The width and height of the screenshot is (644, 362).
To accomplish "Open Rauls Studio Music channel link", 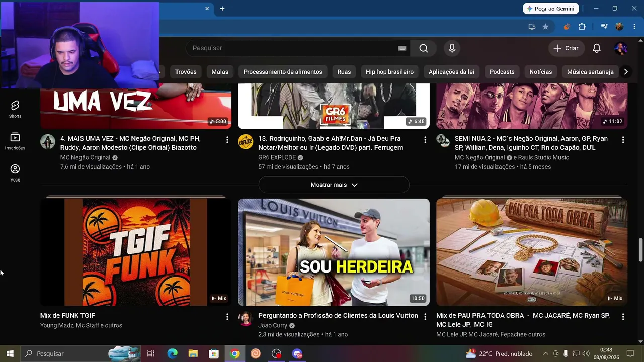I will (x=543, y=157).
